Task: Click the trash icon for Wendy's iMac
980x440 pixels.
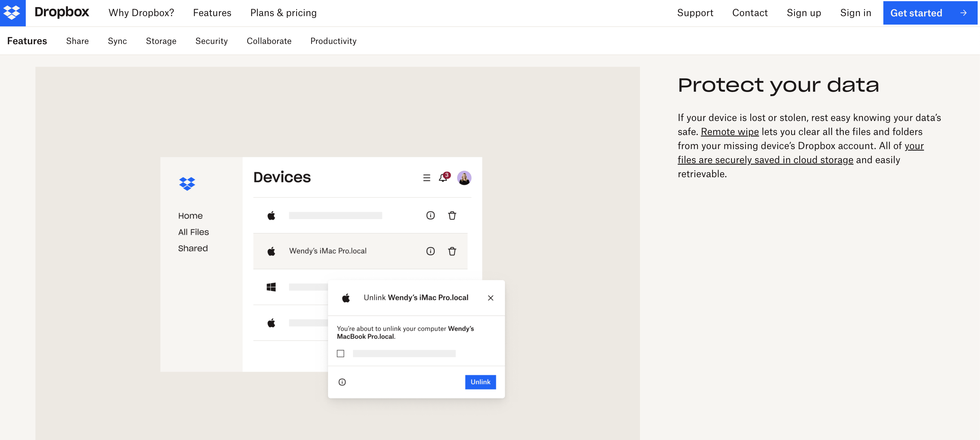Action: 452,251
